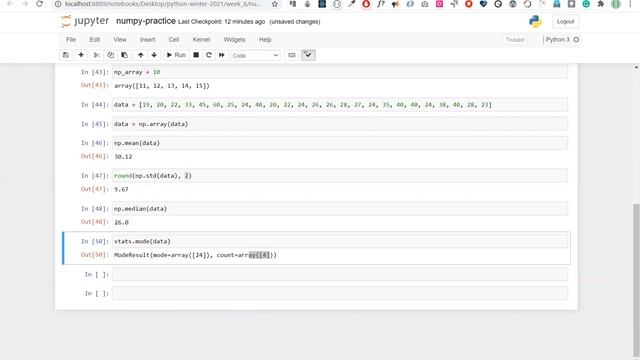Copy selected cells toolbar icon
The width and height of the screenshot is (640, 360).
pyautogui.click(x=111, y=55)
